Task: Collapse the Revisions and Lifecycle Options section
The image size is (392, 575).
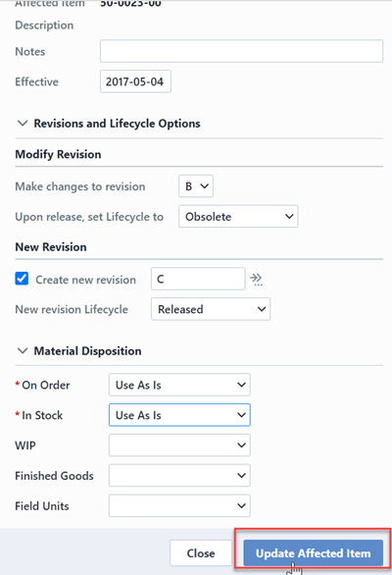Action: (23, 124)
